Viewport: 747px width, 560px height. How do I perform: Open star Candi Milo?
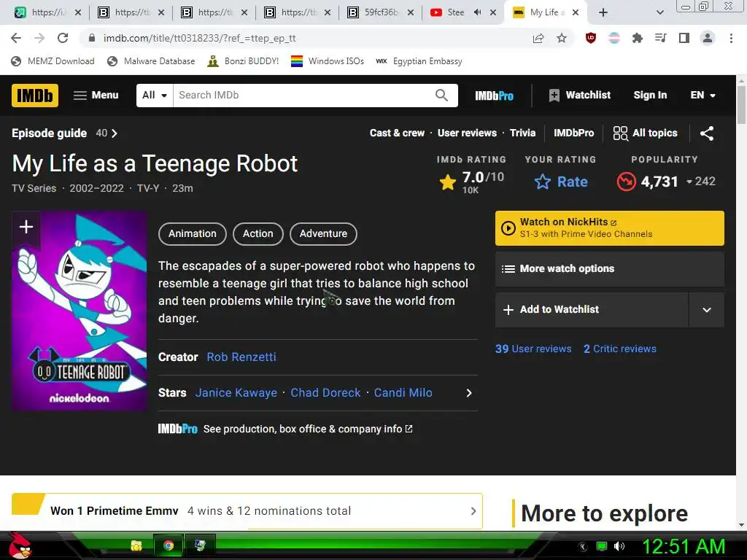click(x=403, y=393)
